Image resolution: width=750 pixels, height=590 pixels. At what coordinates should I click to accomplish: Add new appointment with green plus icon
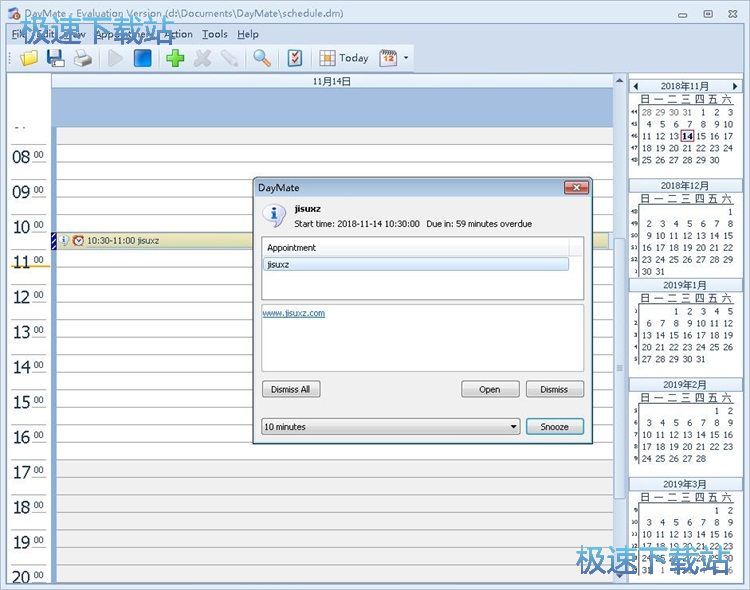pos(175,58)
